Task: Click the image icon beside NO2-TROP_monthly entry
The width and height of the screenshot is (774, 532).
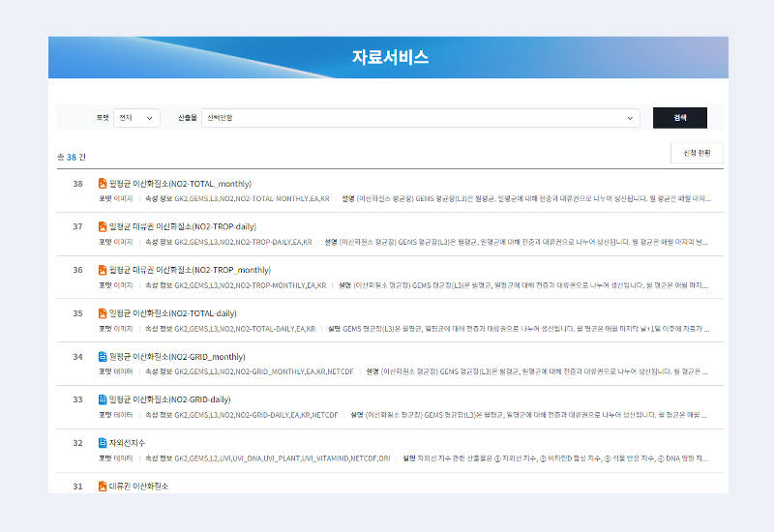Action: coord(103,270)
